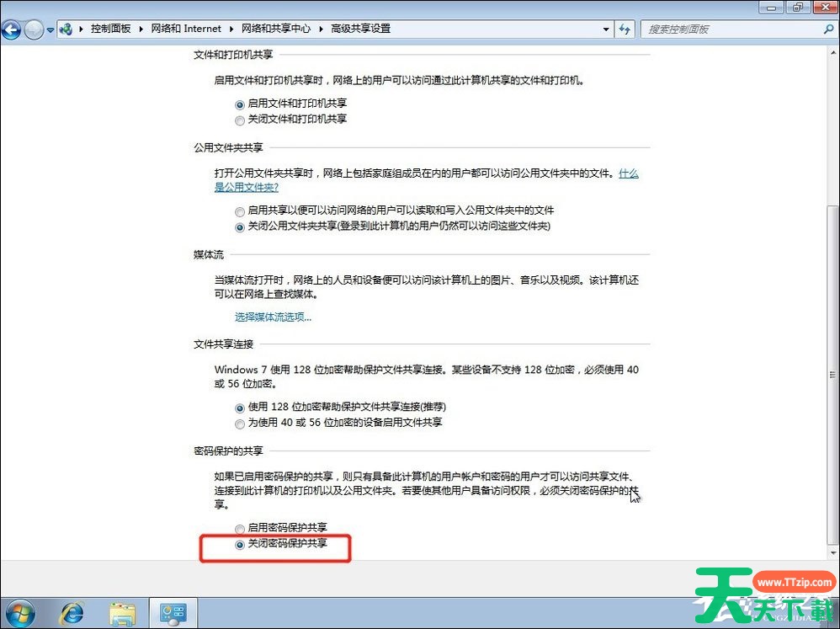Click the search magnifier icon
Viewport: 840px width, 629px height.
coord(829,29)
